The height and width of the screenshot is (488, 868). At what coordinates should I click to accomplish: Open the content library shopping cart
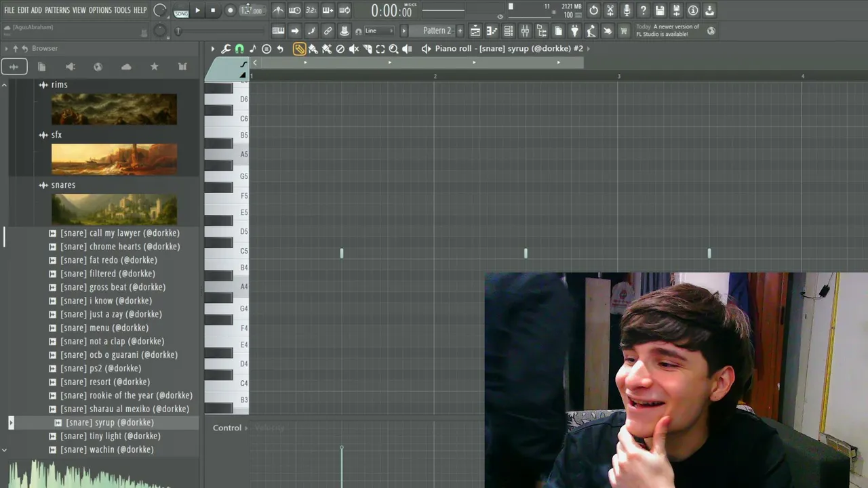click(x=624, y=31)
